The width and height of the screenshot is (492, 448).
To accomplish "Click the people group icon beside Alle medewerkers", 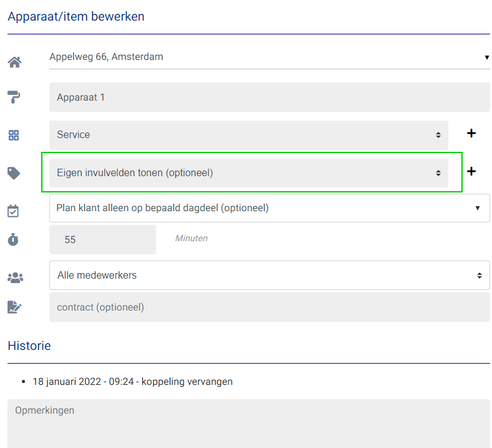I will [x=14, y=277].
